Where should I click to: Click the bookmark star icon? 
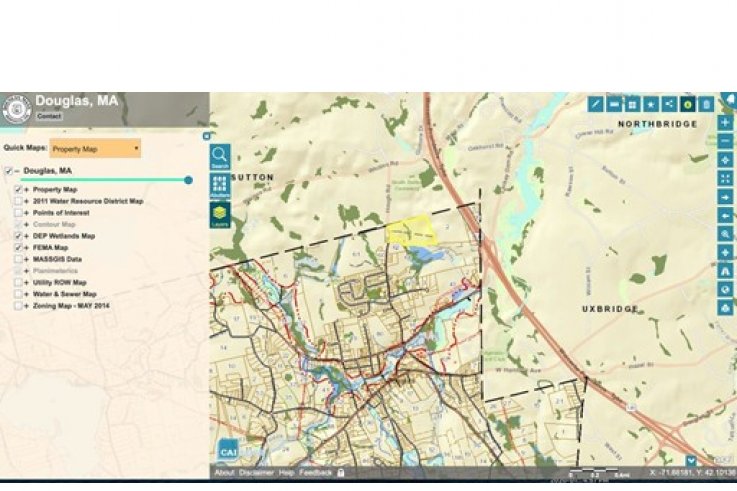(651, 103)
